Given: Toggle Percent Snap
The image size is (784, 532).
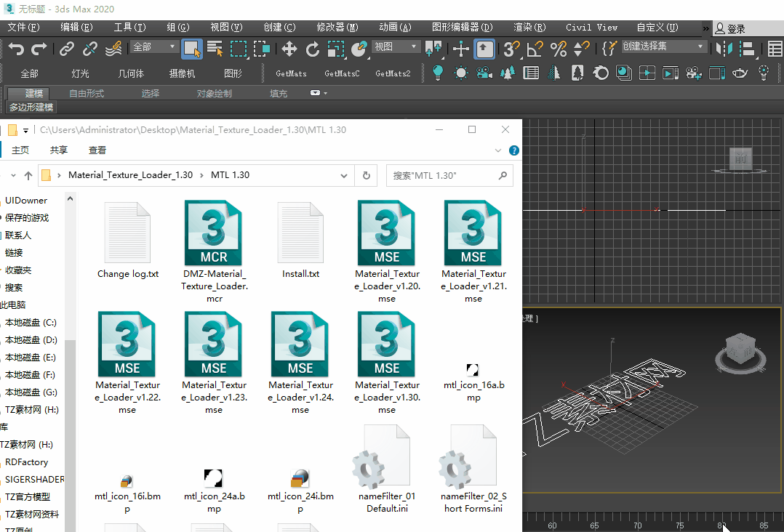Looking at the screenshot, I should [x=558, y=49].
